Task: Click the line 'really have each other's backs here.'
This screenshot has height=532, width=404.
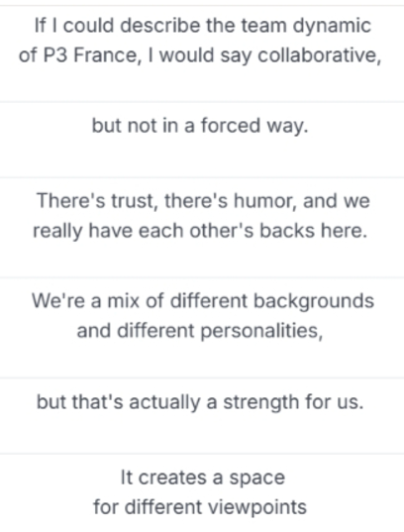Action: (x=200, y=231)
